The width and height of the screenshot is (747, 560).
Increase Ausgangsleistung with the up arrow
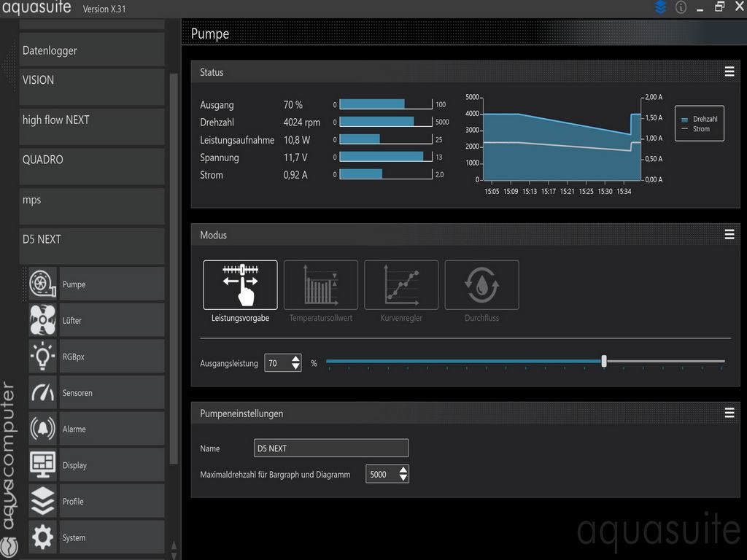[296, 359]
